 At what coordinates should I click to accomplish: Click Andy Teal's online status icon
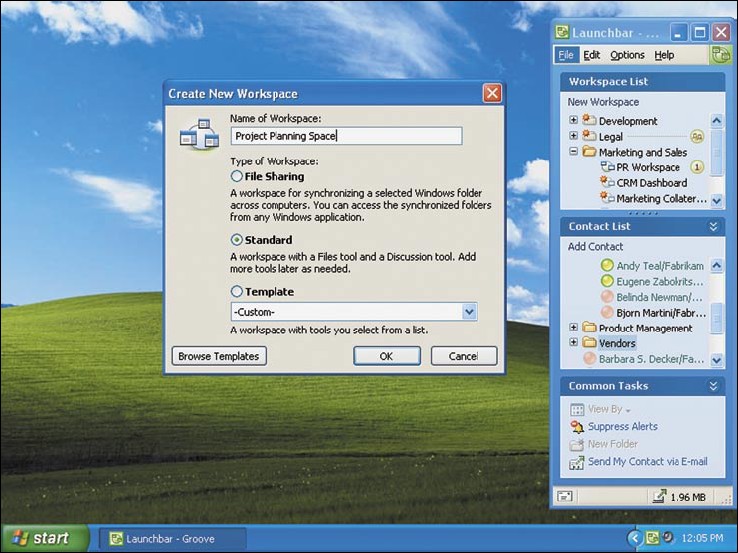[x=606, y=266]
